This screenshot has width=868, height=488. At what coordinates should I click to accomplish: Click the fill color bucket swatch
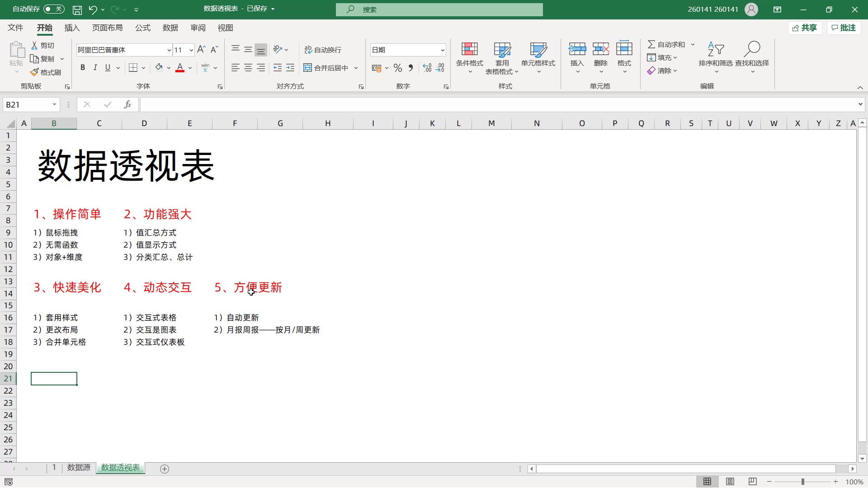[x=159, y=68]
